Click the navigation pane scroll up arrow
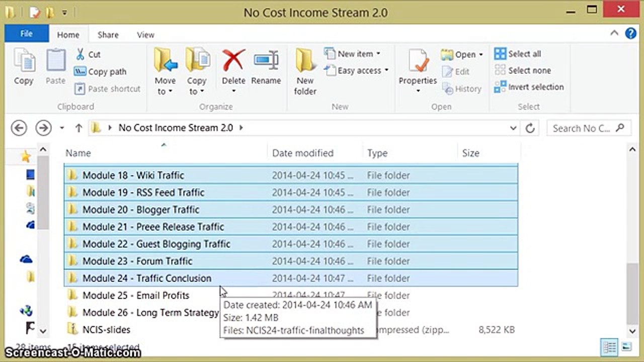The image size is (644, 362). click(43, 149)
